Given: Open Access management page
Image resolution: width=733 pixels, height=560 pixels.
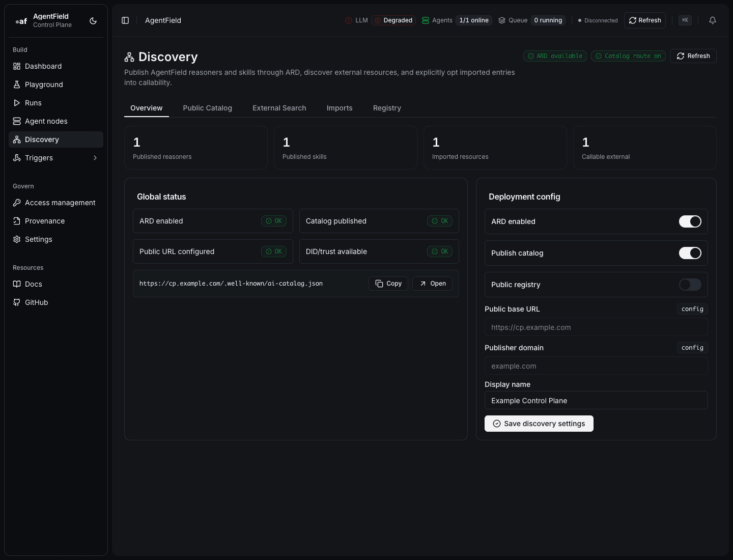Looking at the screenshot, I should 56,203.
